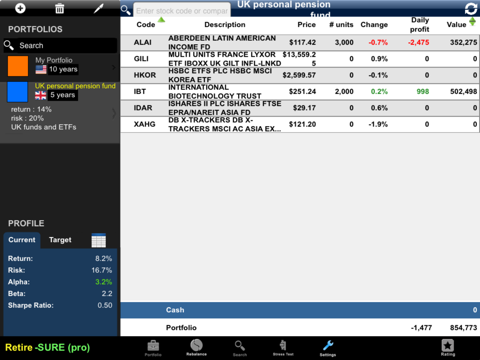
Task: Sort by Value column arrows
Action: [x=472, y=22]
